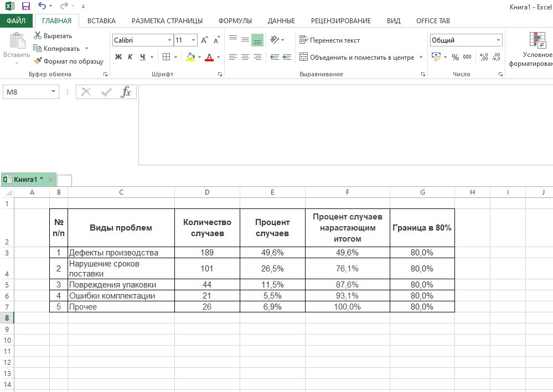Open РАЗМЕТКА СТРАНИЦЫ tab
Image resolution: width=553 pixels, height=392 pixels.
pos(167,21)
